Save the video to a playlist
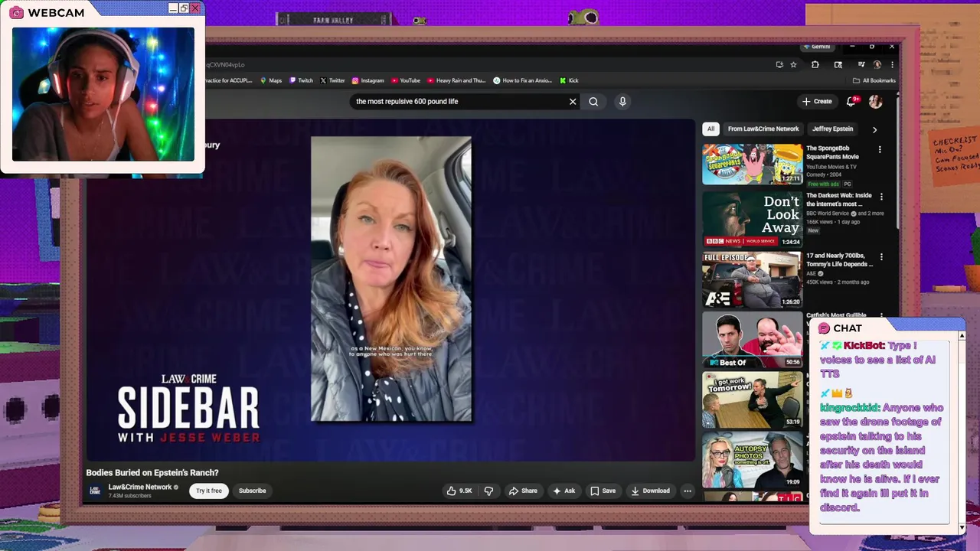The width and height of the screenshot is (980, 551). 603,491
